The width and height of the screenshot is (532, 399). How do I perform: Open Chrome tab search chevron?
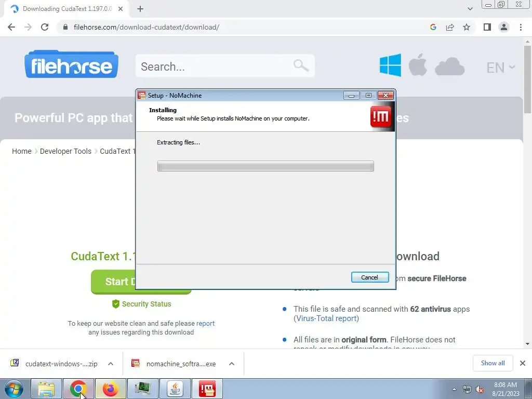point(470,9)
